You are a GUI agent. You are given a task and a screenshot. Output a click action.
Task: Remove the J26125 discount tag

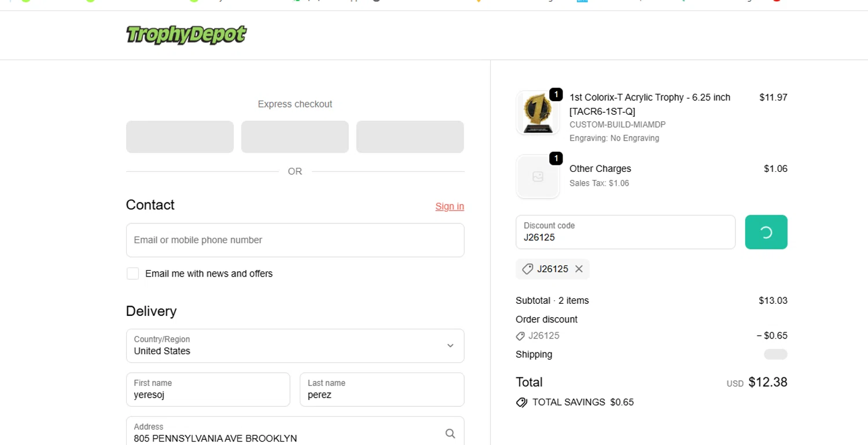point(579,269)
